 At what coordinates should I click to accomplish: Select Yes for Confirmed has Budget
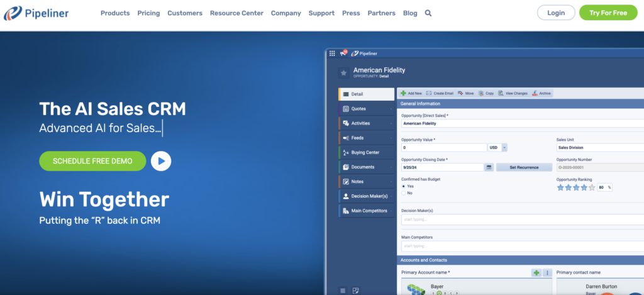(404, 186)
